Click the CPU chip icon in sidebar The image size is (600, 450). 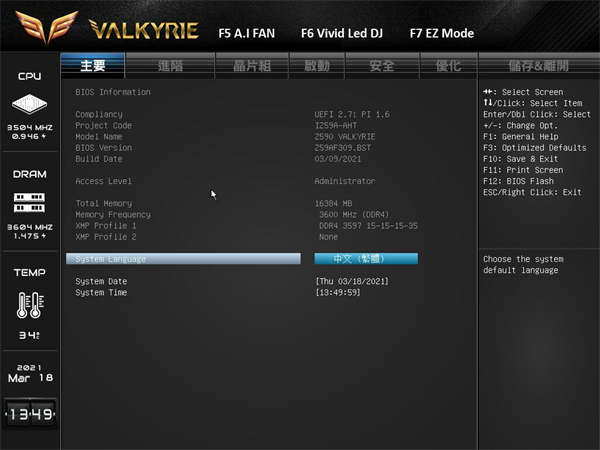(x=29, y=104)
